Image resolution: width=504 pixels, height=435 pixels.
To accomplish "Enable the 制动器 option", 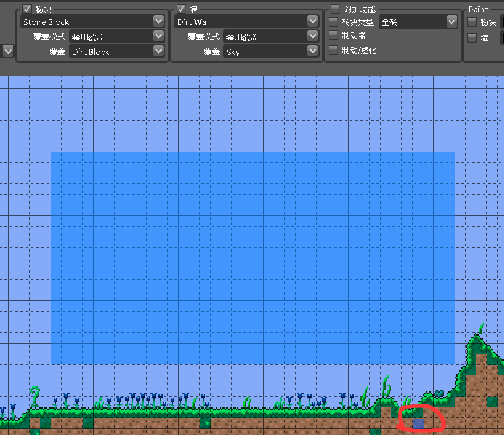I will click(x=333, y=35).
